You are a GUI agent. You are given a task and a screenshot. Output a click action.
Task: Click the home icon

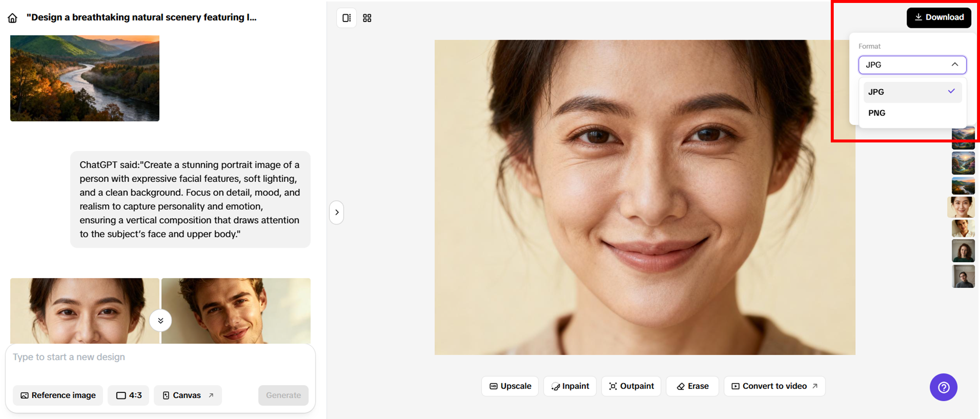coord(13,18)
